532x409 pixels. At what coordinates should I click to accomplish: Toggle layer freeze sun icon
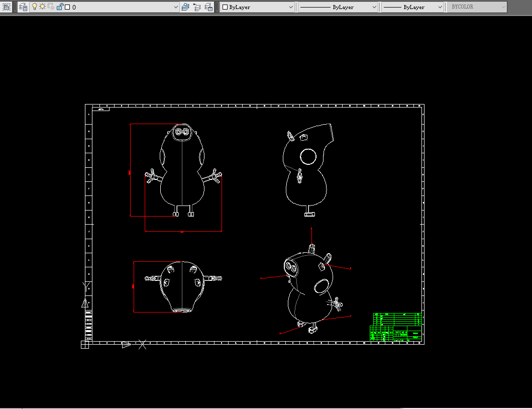tap(42, 7)
